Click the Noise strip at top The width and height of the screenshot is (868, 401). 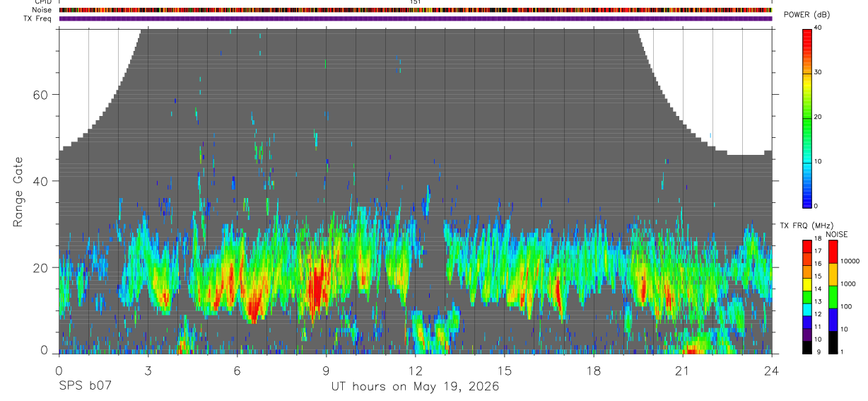coord(416,10)
